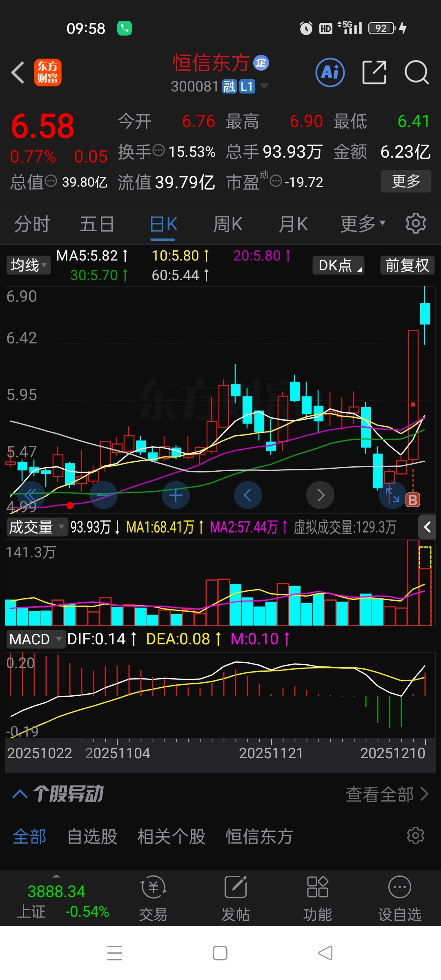Tap the date label 20251121

(271, 753)
